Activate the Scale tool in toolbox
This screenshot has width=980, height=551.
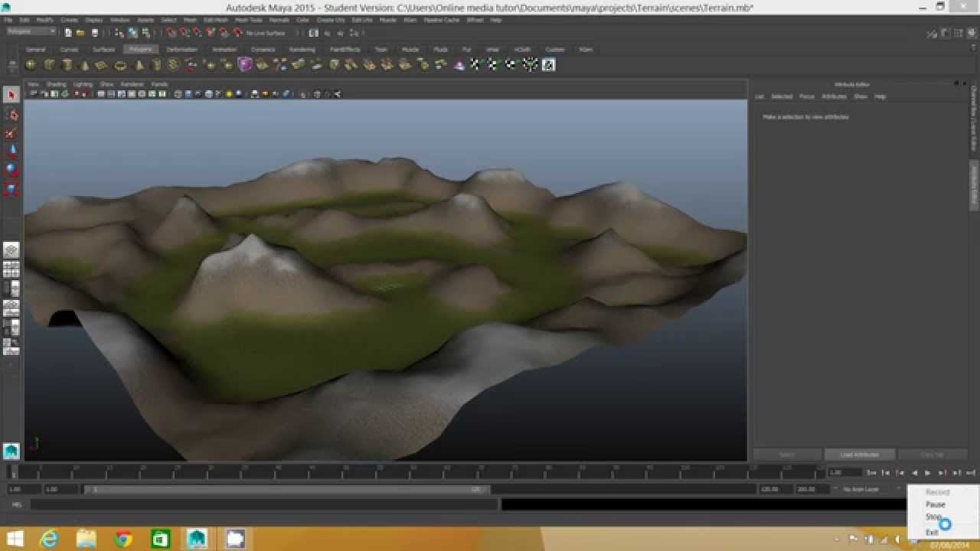click(x=11, y=188)
